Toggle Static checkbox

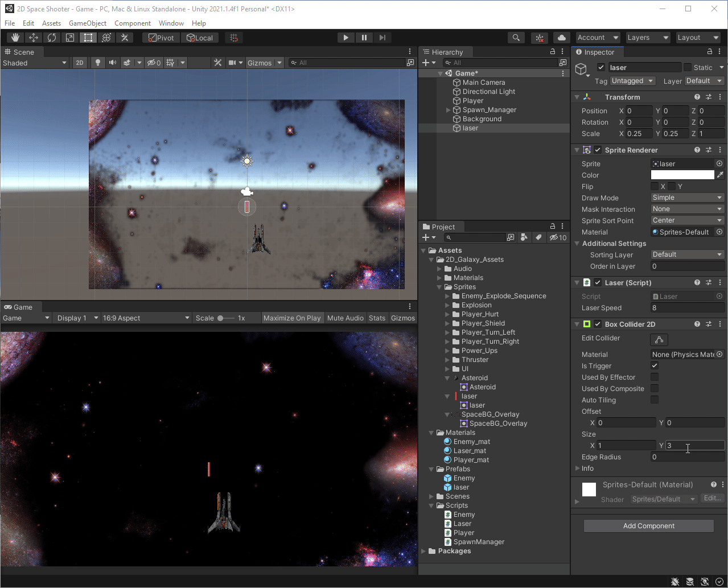(688, 67)
